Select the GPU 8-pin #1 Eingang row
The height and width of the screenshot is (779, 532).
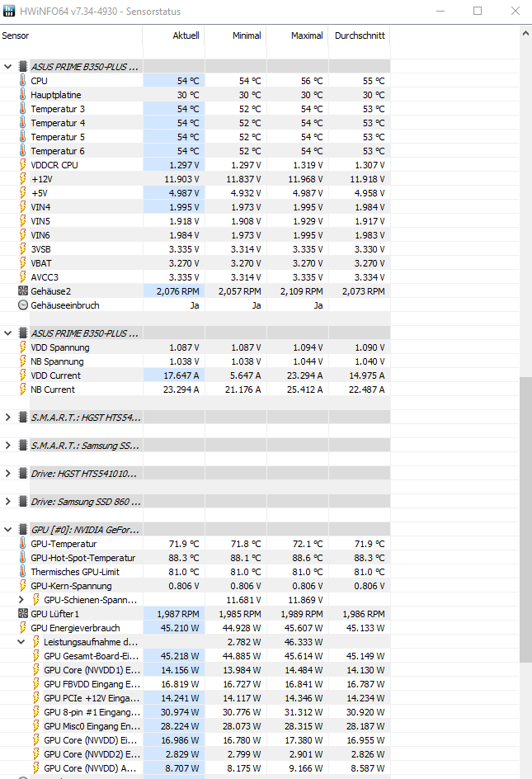click(x=195, y=712)
